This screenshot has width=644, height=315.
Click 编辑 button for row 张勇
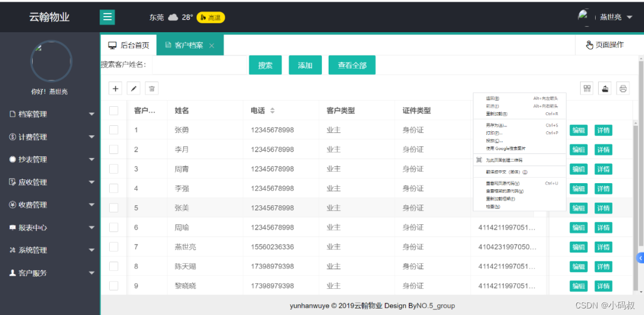click(x=578, y=130)
